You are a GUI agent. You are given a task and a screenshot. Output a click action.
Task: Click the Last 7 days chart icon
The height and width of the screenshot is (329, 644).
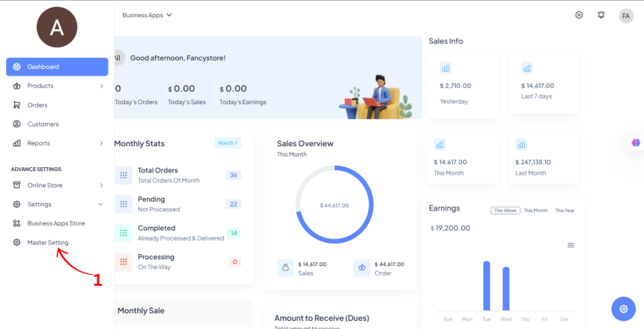(x=527, y=68)
